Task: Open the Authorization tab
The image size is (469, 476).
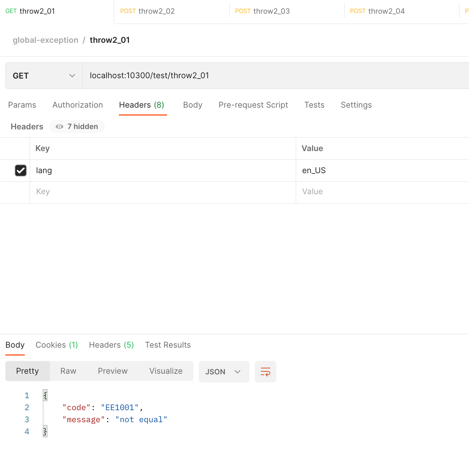Action: (77, 105)
